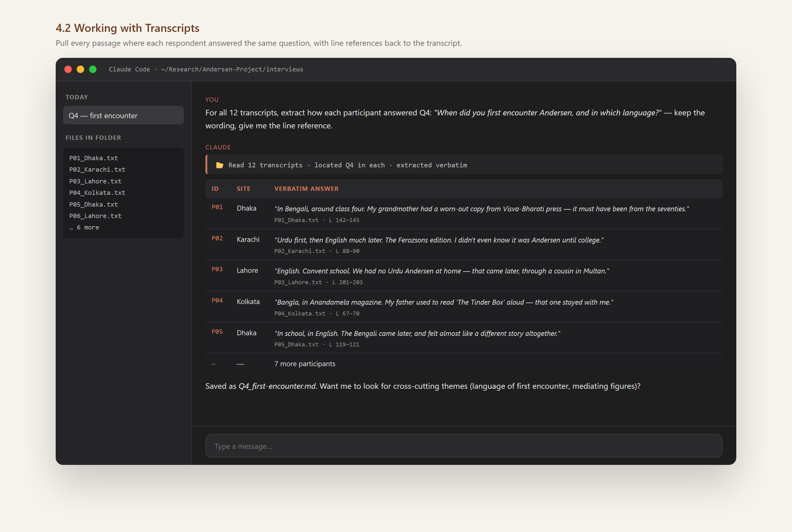Image resolution: width=792 pixels, height=532 pixels.
Task: Open the Q4_first-encounter.md saved file link
Action: pyautogui.click(x=277, y=386)
